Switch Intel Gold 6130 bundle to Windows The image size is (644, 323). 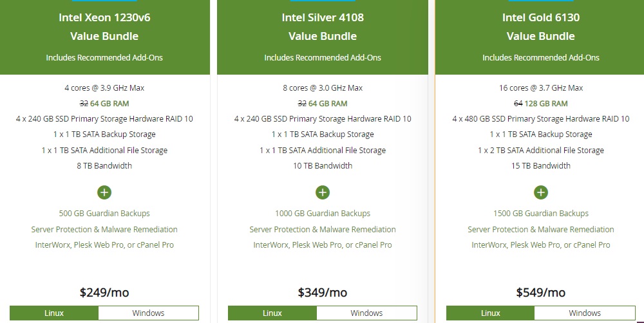[585, 313]
